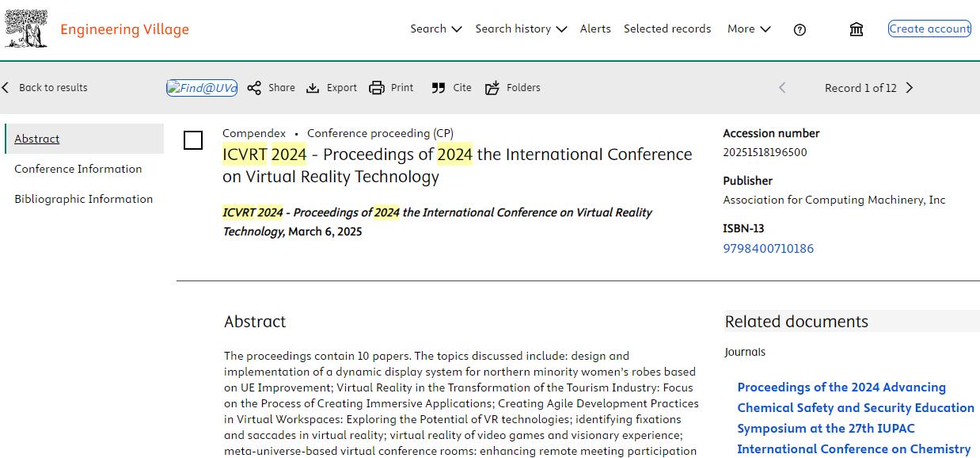Click the Find@UVa link button
The width and height of the screenshot is (980, 458).
pos(202,88)
